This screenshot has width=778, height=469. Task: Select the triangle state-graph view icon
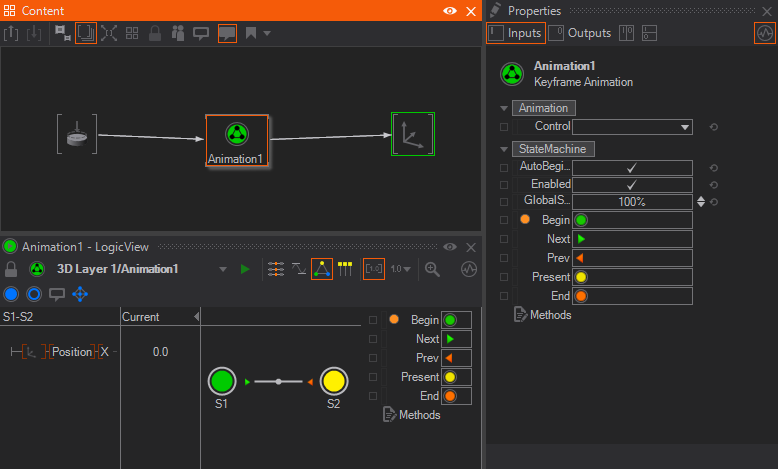tap(321, 269)
